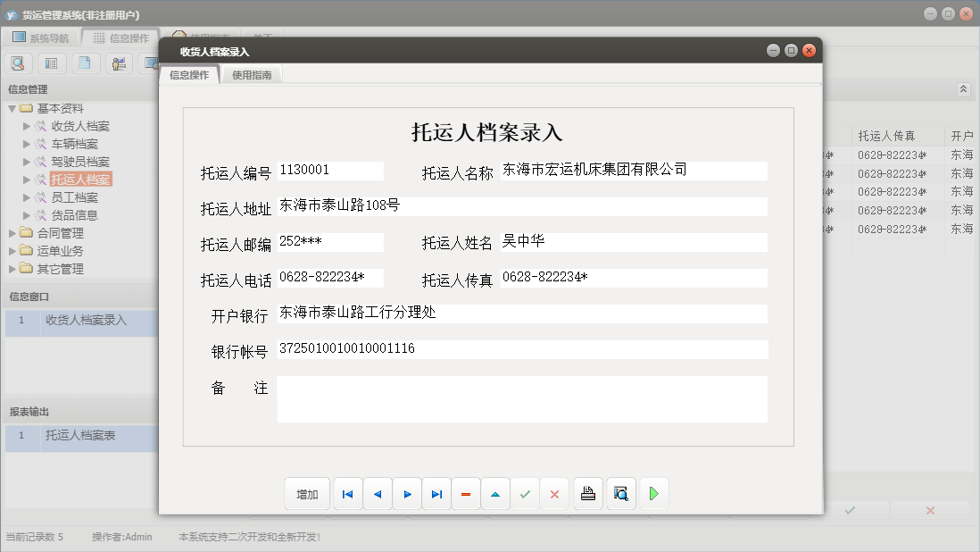The image size is (980, 552).
Task: Select 货品信息 in the tree
Action: pos(74,215)
